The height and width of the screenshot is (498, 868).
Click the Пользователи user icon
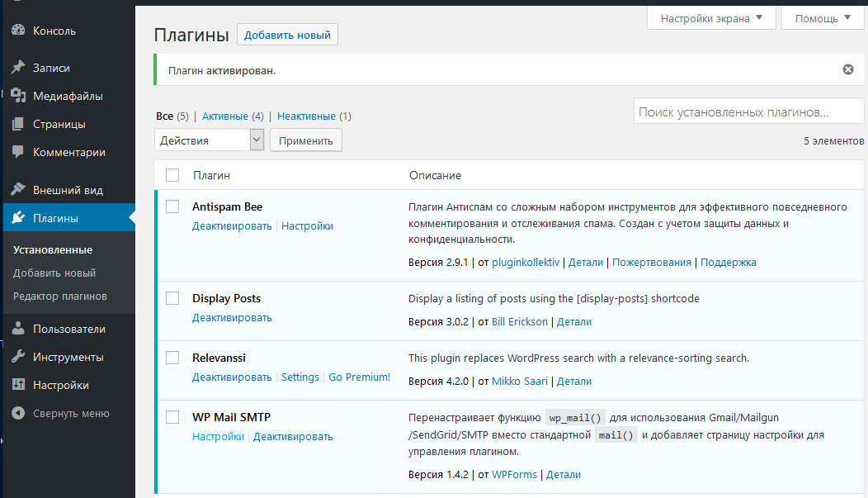[x=18, y=329]
